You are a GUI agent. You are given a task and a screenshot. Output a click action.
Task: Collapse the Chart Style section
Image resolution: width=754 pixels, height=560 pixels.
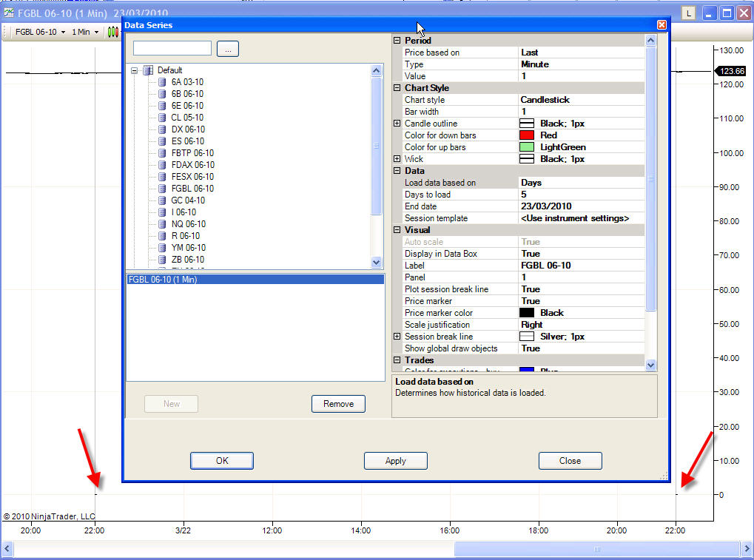coord(397,88)
